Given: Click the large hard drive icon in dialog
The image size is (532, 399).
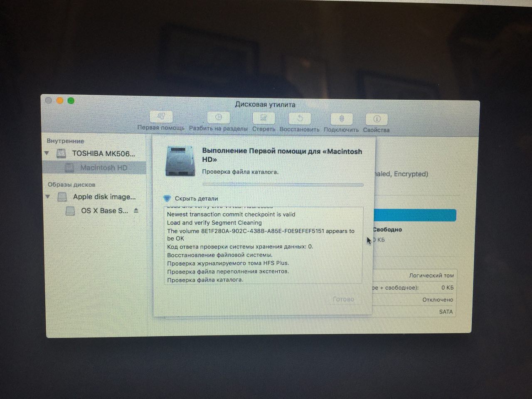Looking at the screenshot, I should 180,161.
